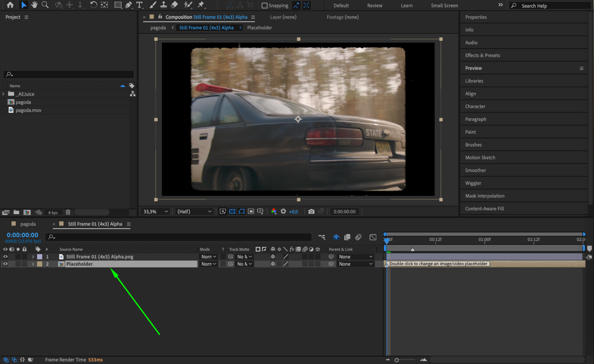Select the Zoom magnifier tool
Screen dimensions: 594x364
coord(45,5)
